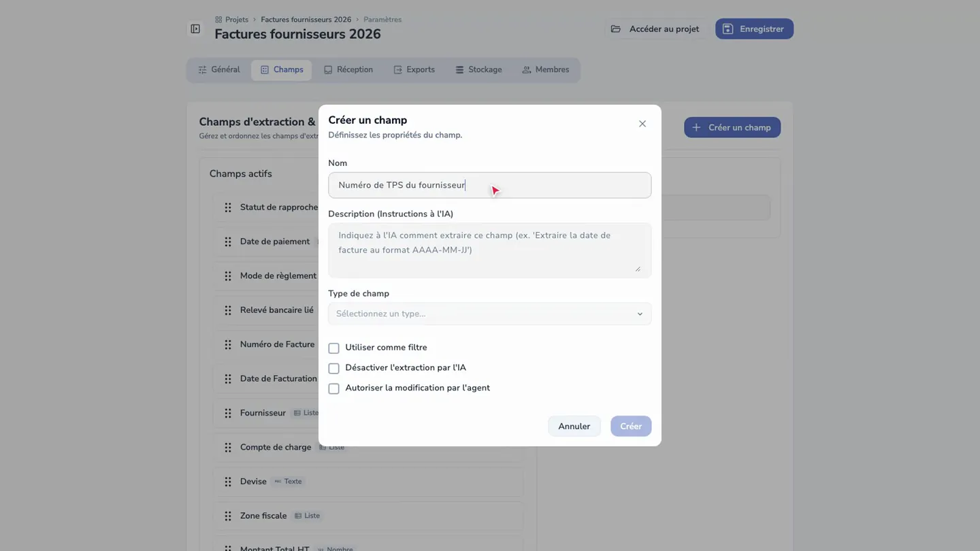Click the Nom input field
980x551 pixels.
coord(489,185)
